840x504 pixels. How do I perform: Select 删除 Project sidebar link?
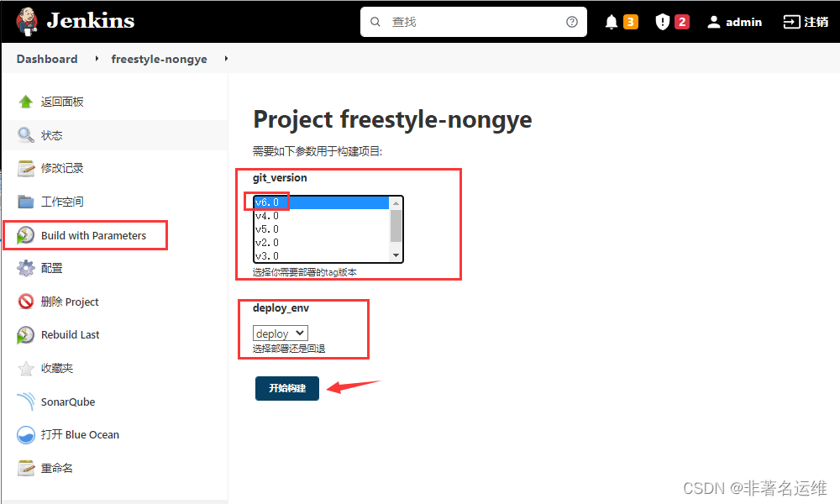[x=70, y=302]
